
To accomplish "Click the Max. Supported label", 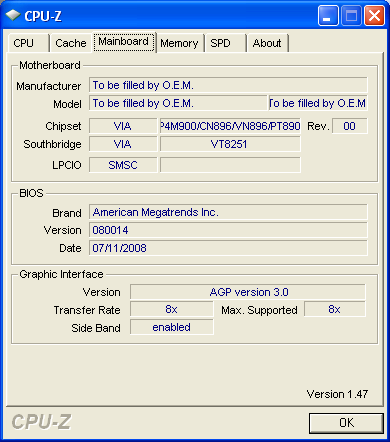I will 259,310.
